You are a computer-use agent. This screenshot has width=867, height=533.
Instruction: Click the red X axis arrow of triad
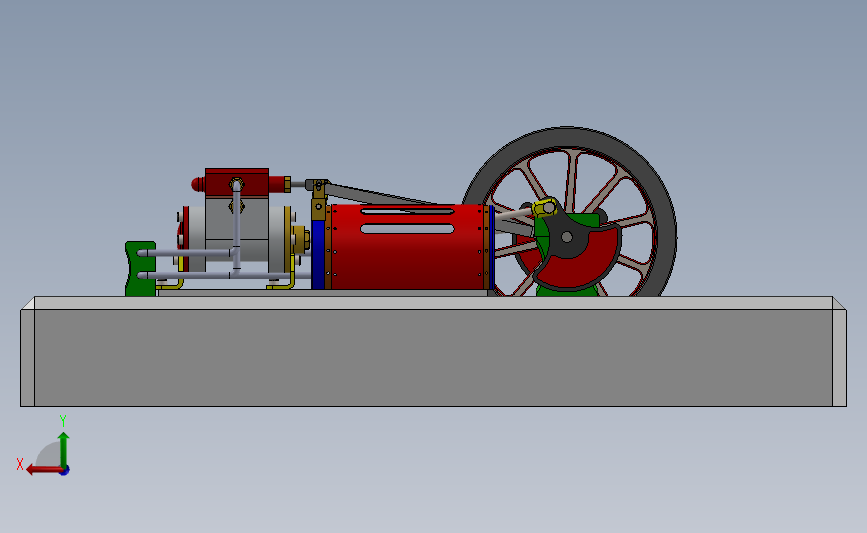44,470
